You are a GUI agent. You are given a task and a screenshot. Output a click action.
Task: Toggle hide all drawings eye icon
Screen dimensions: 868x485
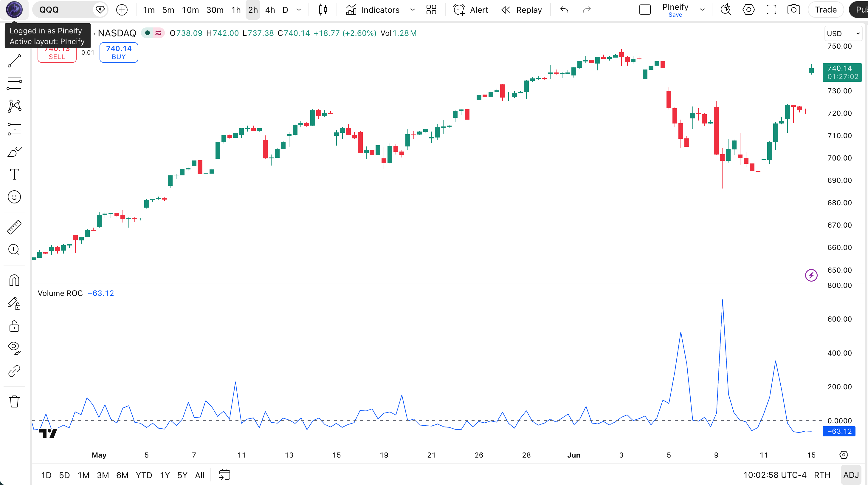(x=14, y=348)
